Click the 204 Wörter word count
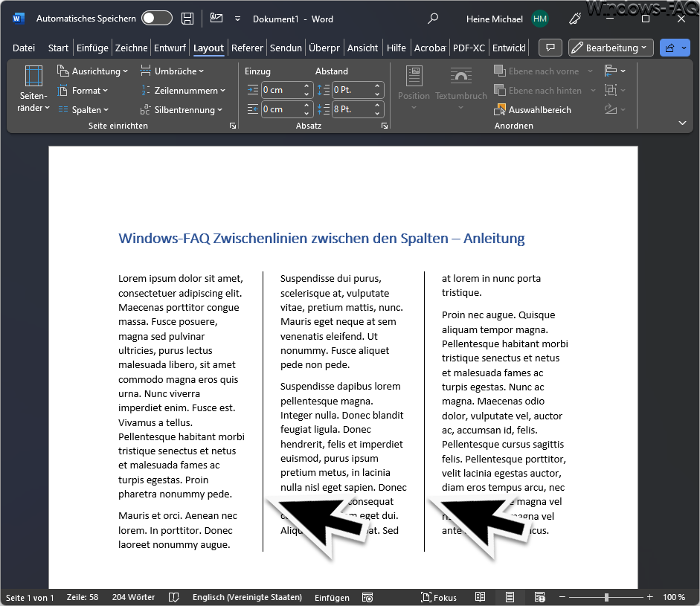The image size is (700, 606). click(x=133, y=597)
